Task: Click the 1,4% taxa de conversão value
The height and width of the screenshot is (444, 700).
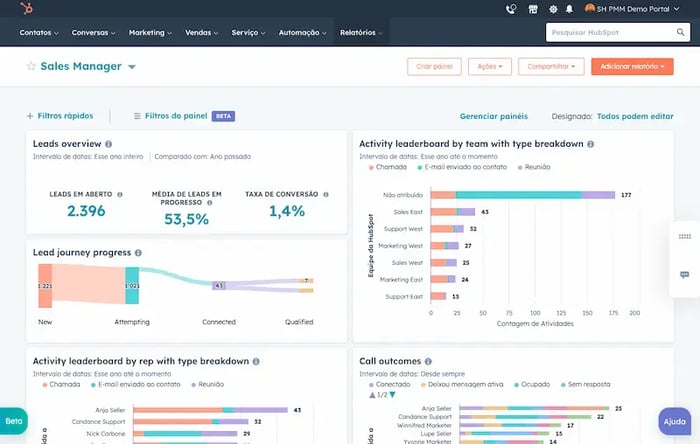Action: coord(287,211)
